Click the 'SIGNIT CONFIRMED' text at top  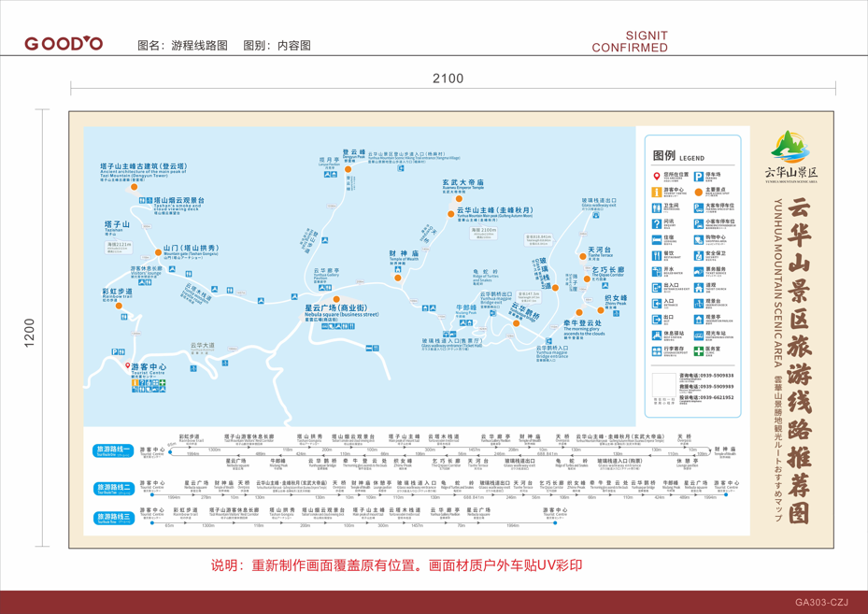coord(630,41)
